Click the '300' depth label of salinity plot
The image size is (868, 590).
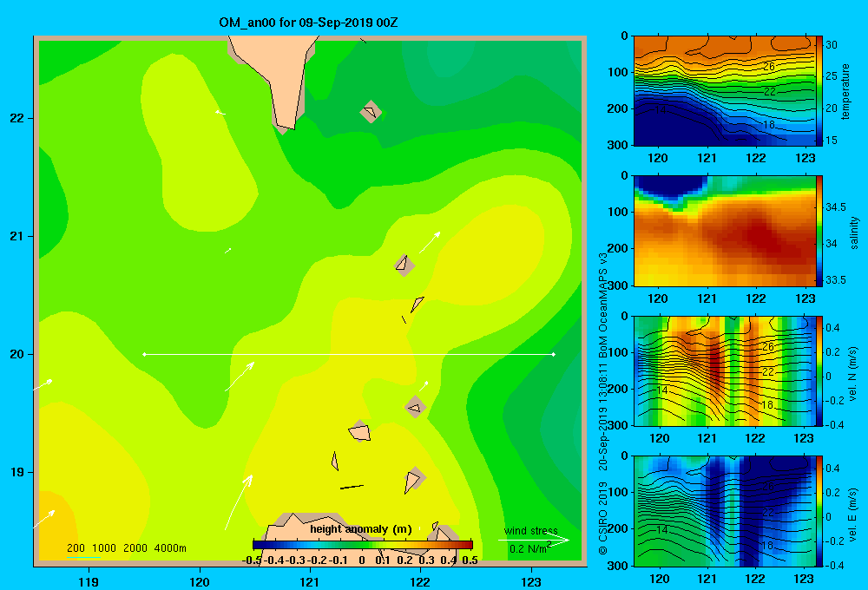point(617,285)
